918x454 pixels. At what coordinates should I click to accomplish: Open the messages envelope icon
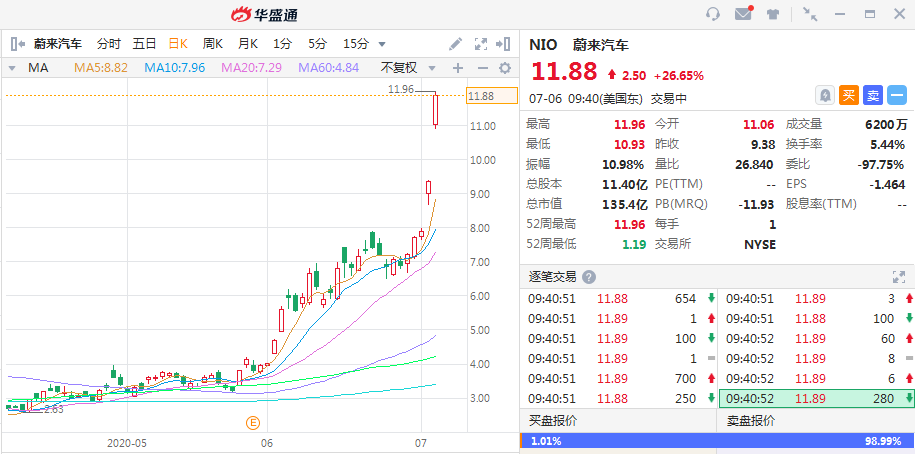743,13
